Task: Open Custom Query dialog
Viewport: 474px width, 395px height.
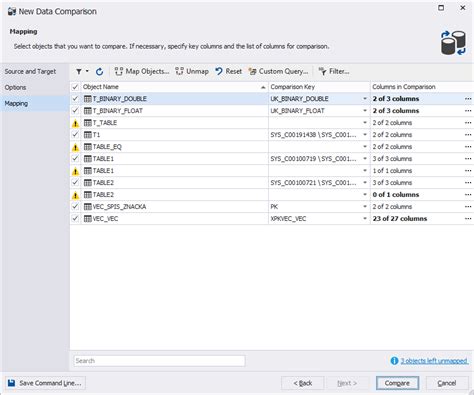Action: click(279, 71)
